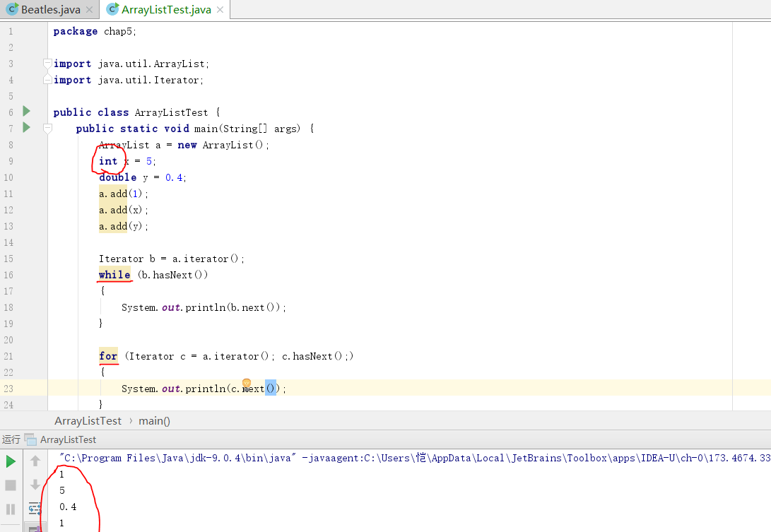The width and height of the screenshot is (771, 532).
Task: Toggle soft-wrap in the console
Action: pos(35,508)
